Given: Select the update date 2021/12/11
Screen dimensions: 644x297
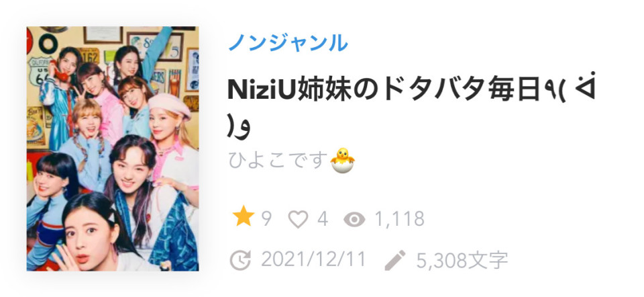Looking at the screenshot, I should coord(313,259).
